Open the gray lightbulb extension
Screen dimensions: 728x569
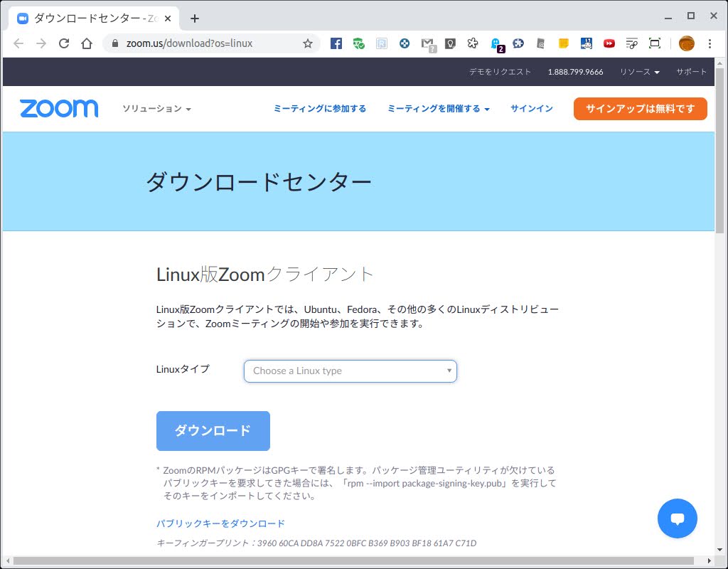[450, 43]
